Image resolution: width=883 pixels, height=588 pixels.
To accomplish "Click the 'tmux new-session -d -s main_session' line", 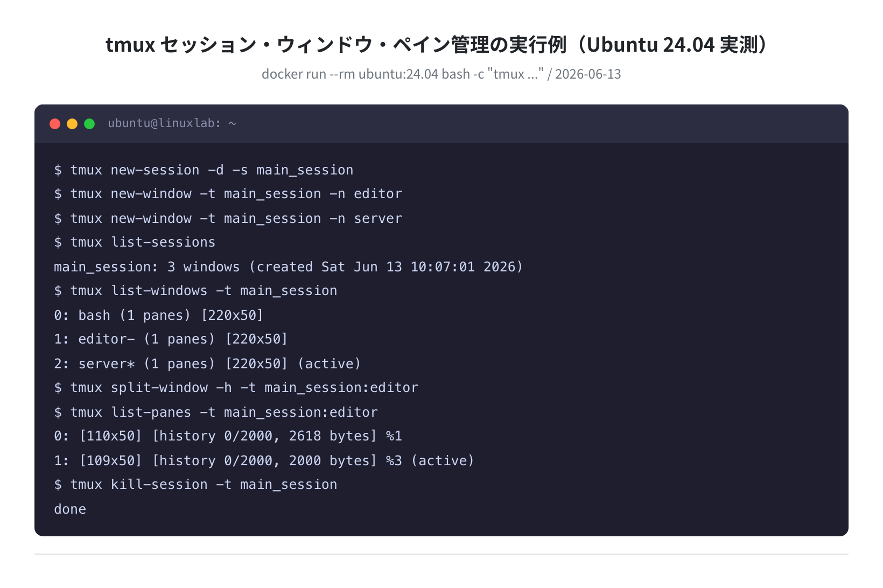I will click(x=204, y=170).
